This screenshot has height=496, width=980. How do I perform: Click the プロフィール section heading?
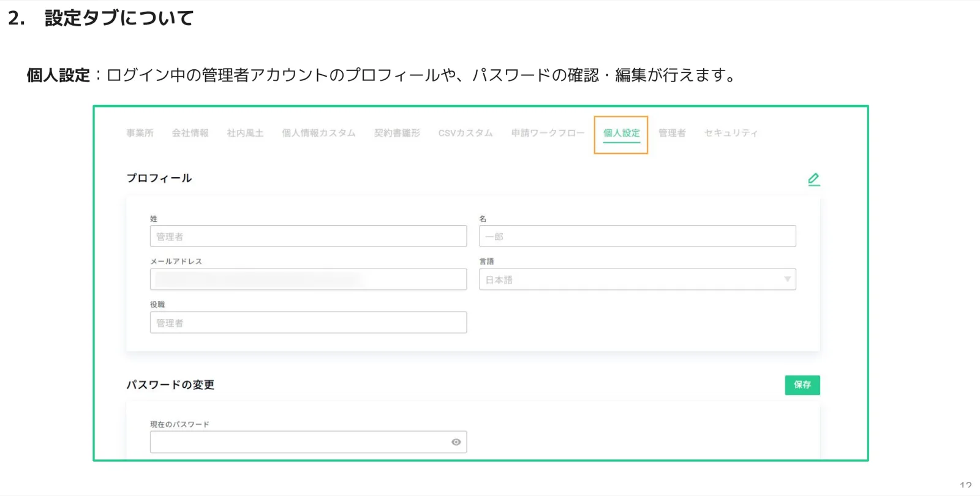(159, 178)
